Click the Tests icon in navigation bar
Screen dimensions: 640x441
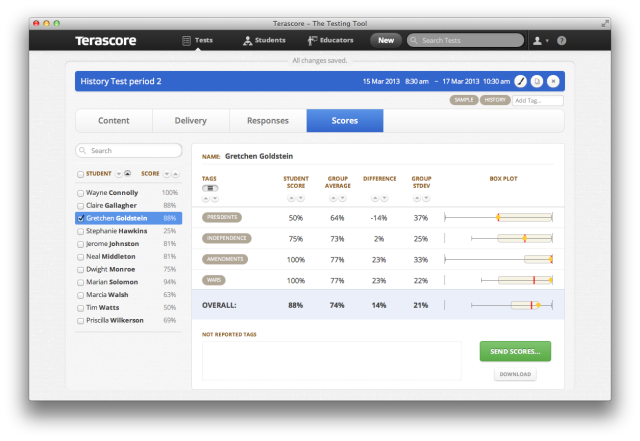tap(186, 40)
